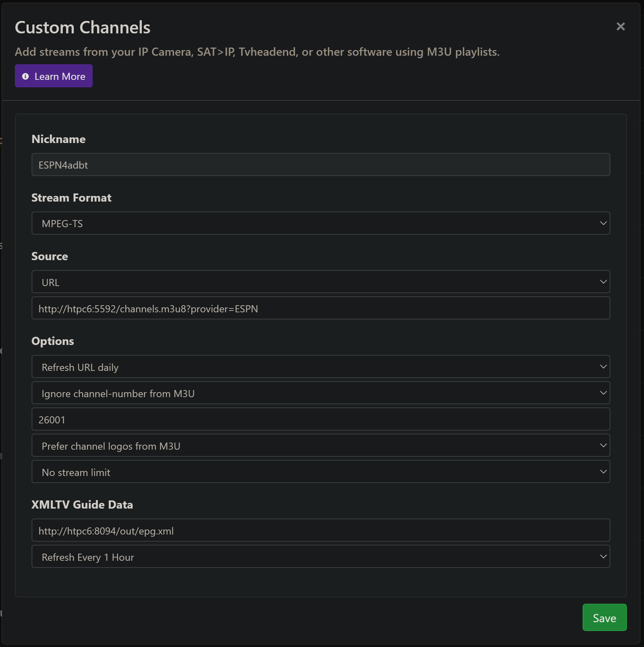Expand the Prefer channel logos from M3U dropdown
The image size is (644, 647).
tap(320, 445)
